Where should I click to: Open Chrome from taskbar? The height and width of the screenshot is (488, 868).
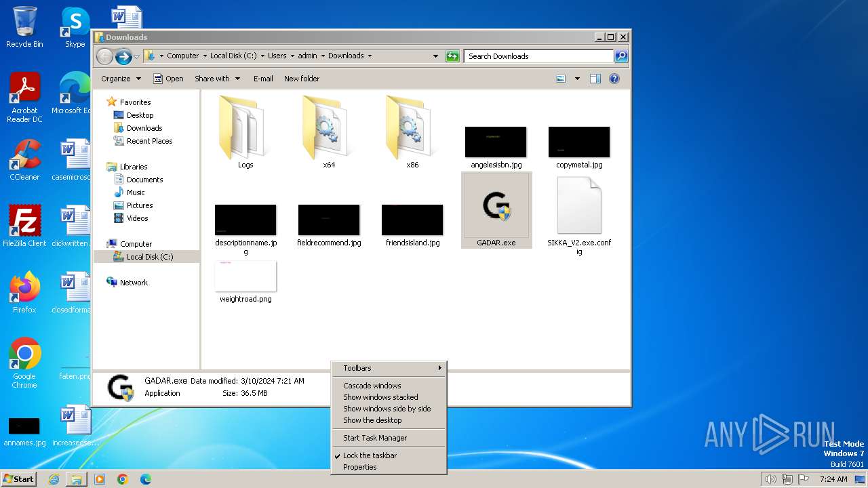[x=123, y=479]
